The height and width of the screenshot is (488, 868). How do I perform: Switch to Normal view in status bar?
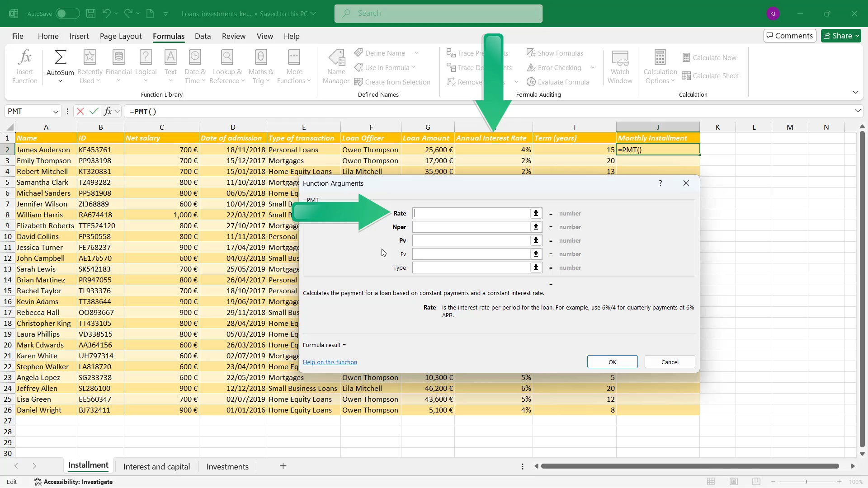point(711,482)
